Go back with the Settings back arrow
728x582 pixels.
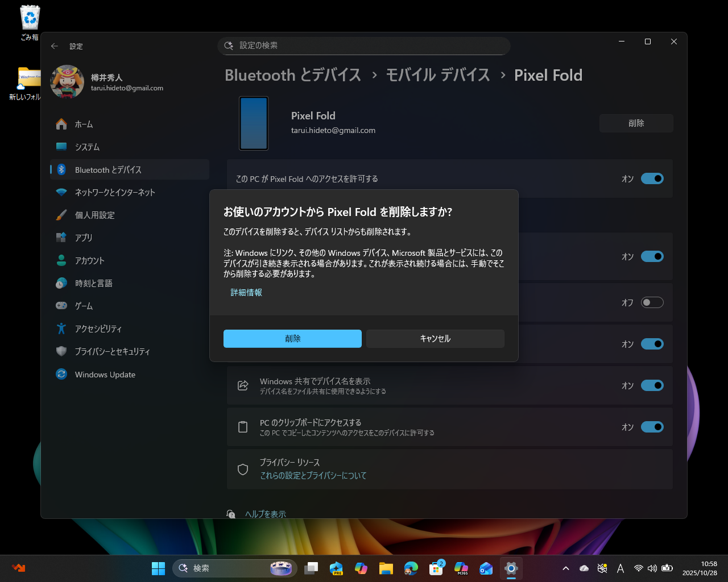55,46
